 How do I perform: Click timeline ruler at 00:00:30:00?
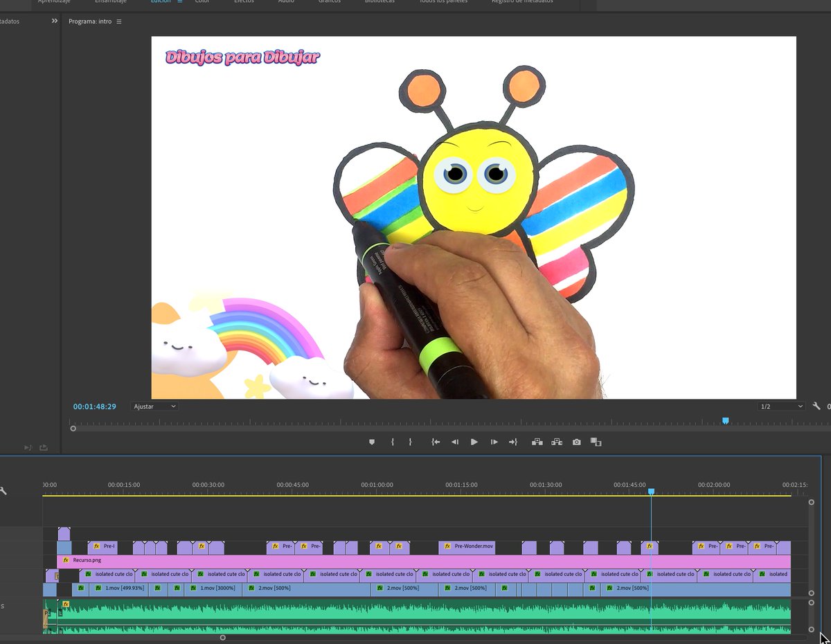coord(208,485)
